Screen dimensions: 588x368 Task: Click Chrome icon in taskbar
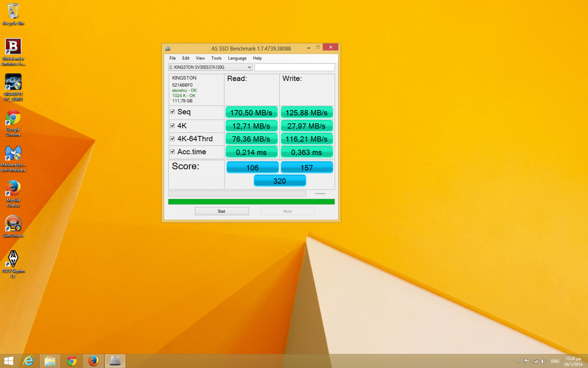tap(72, 361)
